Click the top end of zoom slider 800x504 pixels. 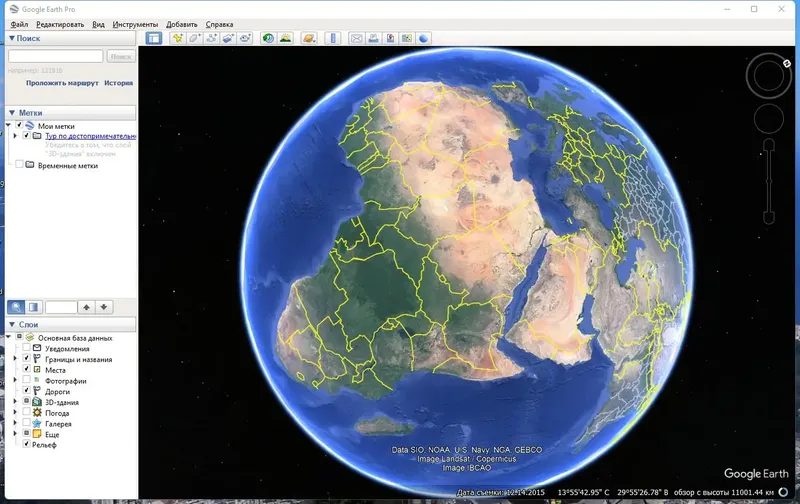769,145
